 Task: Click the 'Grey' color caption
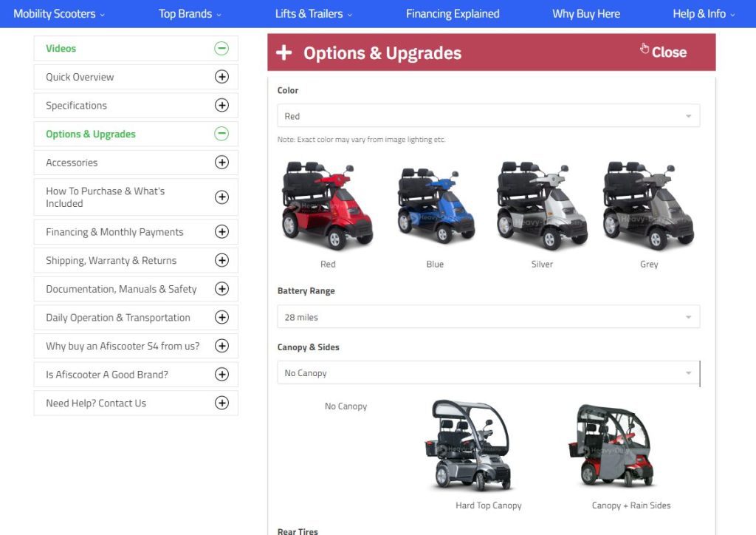pyautogui.click(x=649, y=264)
